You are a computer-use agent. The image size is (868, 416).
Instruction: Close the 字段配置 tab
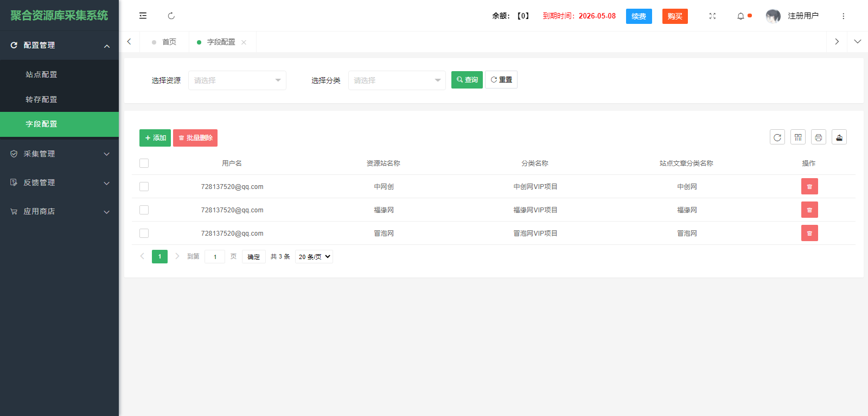pyautogui.click(x=244, y=42)
